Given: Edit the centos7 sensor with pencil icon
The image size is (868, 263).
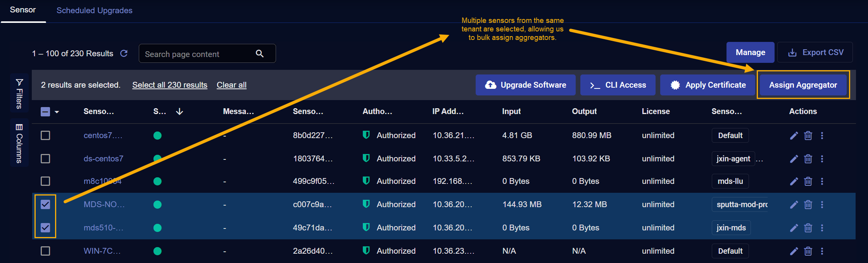Looking at the screenshot, I should tap(794, 135).
